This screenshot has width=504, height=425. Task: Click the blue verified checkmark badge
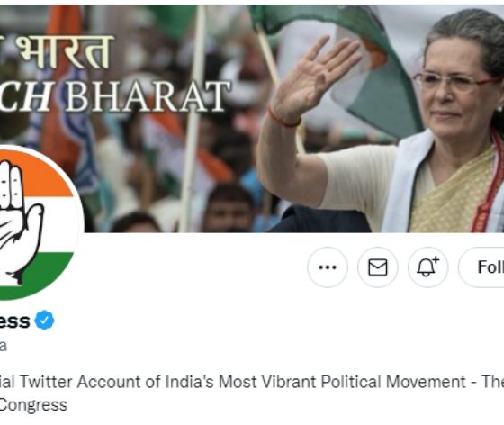pos(45,320)
